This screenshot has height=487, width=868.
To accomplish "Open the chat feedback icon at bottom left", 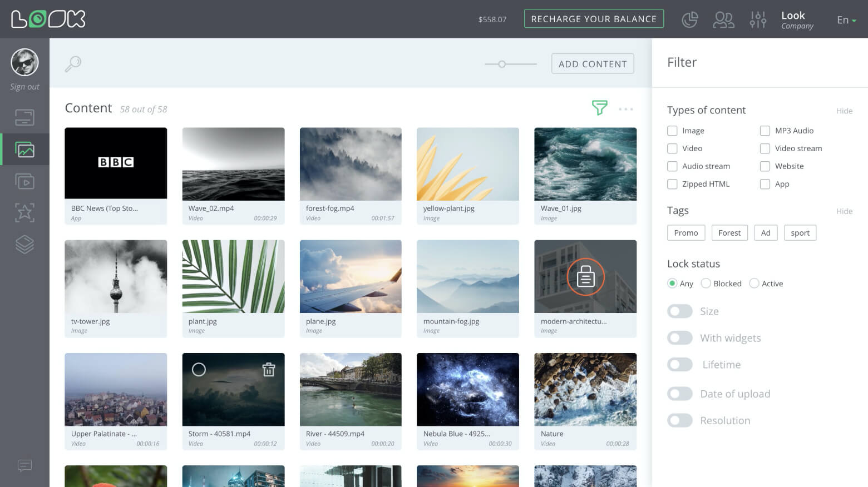I will tap(24, 466).
